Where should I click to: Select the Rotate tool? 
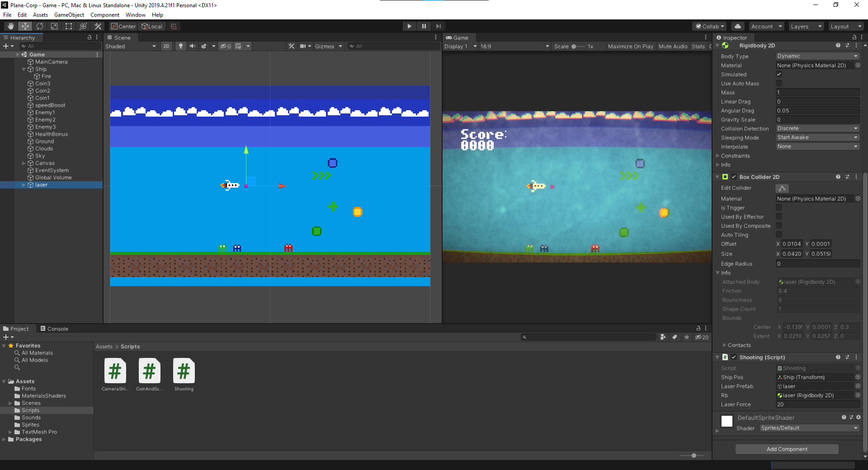[40, 26]
